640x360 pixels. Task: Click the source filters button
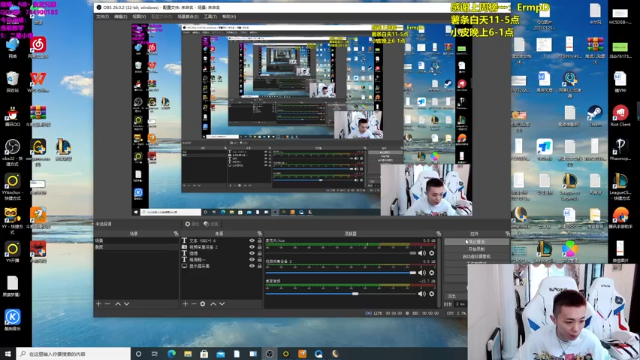pos(211,224)
